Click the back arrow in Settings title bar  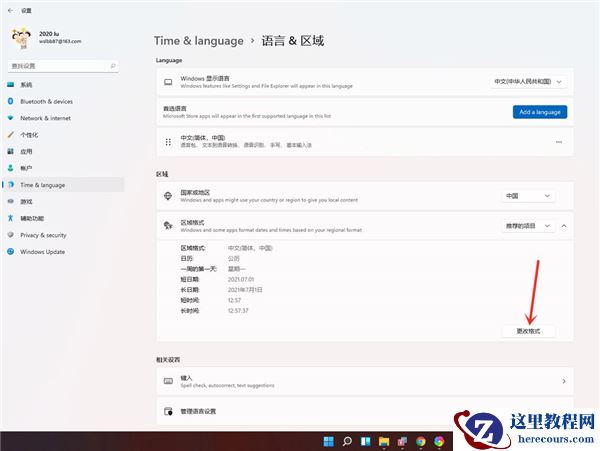[10, 10]
